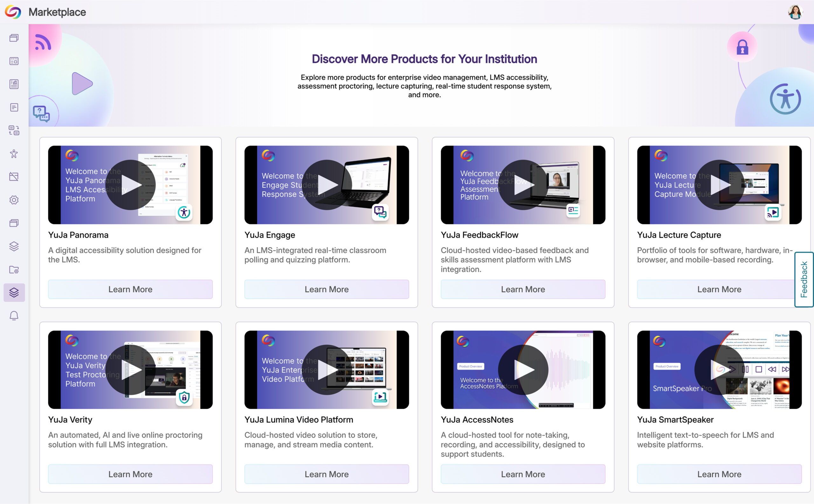Click the badge icon on the FeedbackFlow thumbnail
The height and width of the screenshot is (504, 814).
point(573,210)
